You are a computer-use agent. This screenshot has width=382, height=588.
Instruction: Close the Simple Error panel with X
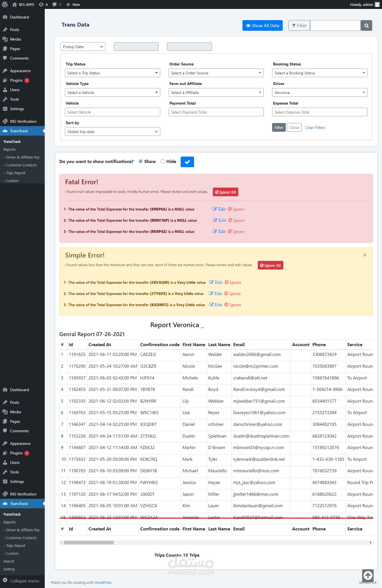tap(365, 255)
